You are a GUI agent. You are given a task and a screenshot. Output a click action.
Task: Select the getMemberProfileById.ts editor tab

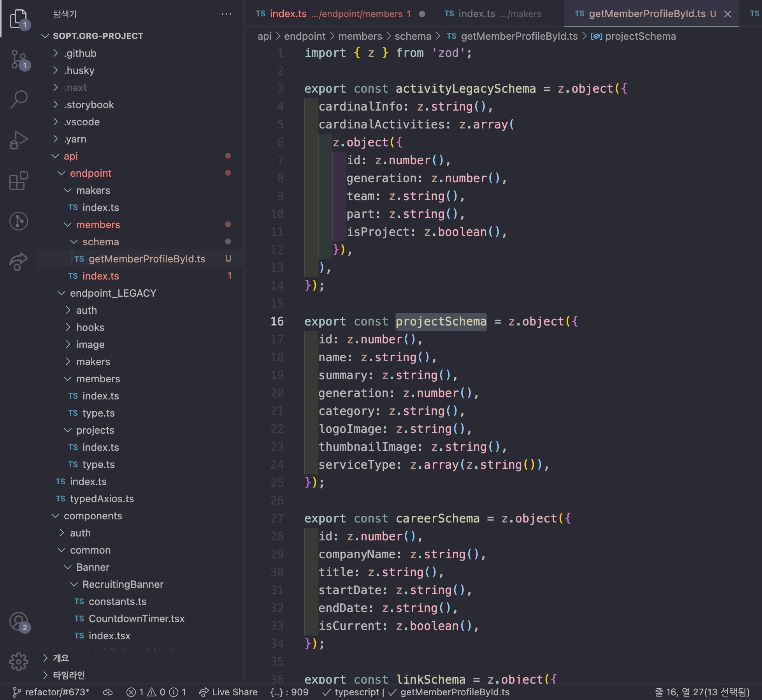(646, 14)
